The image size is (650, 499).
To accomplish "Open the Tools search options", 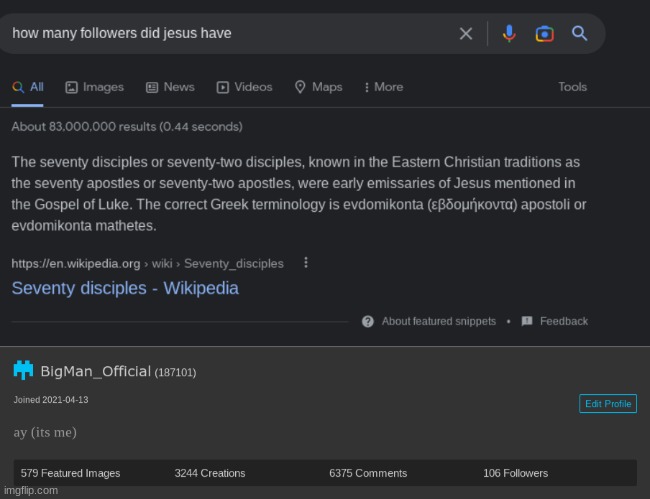I will tap(572, 87).
